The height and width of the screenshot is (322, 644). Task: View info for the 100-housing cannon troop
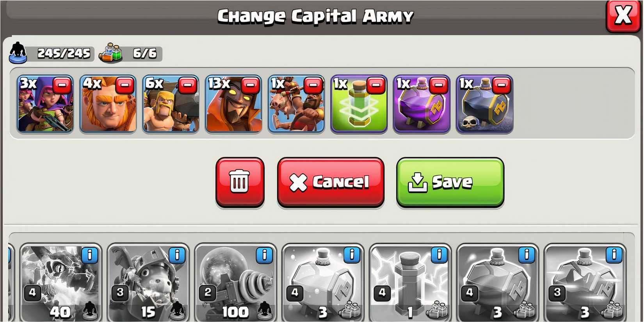265,255
